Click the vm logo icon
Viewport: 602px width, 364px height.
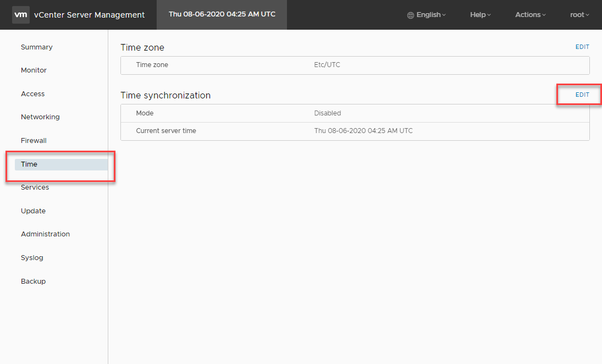click(x=21, y=15)
